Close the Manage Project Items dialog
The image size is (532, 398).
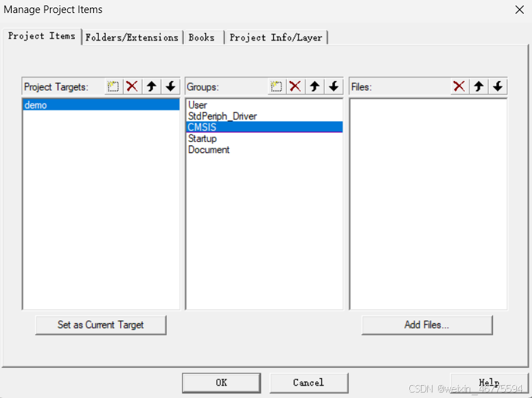(x=520, y=10)
